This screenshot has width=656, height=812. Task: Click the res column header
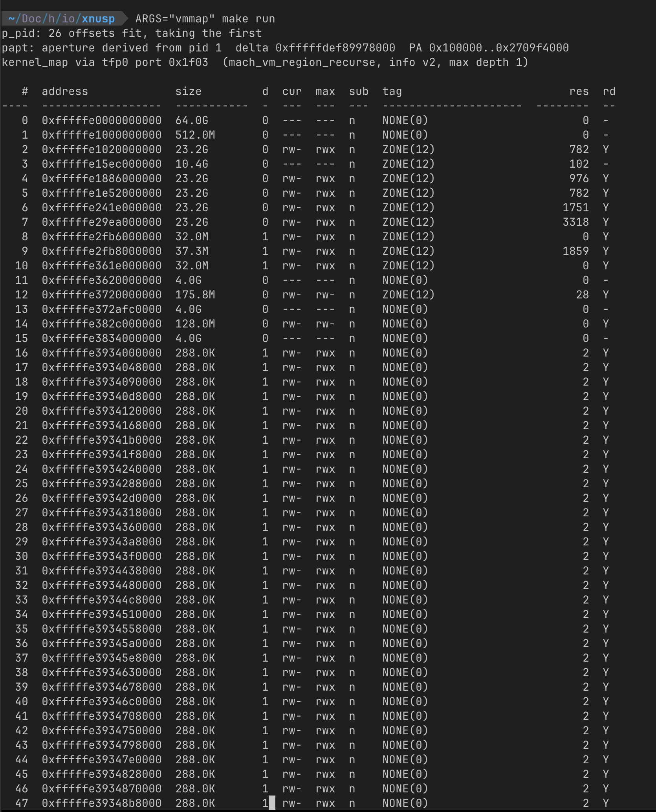(579, 91)
